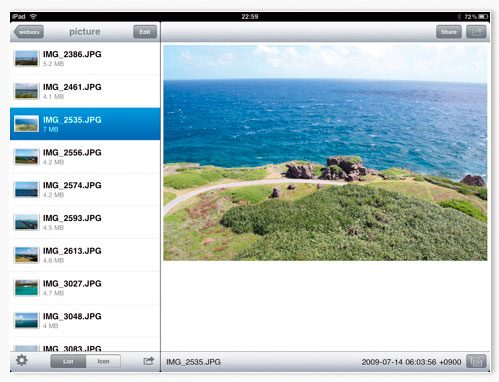
Task: Tap the battery indicator in status bar
Action: coord(483,16)
